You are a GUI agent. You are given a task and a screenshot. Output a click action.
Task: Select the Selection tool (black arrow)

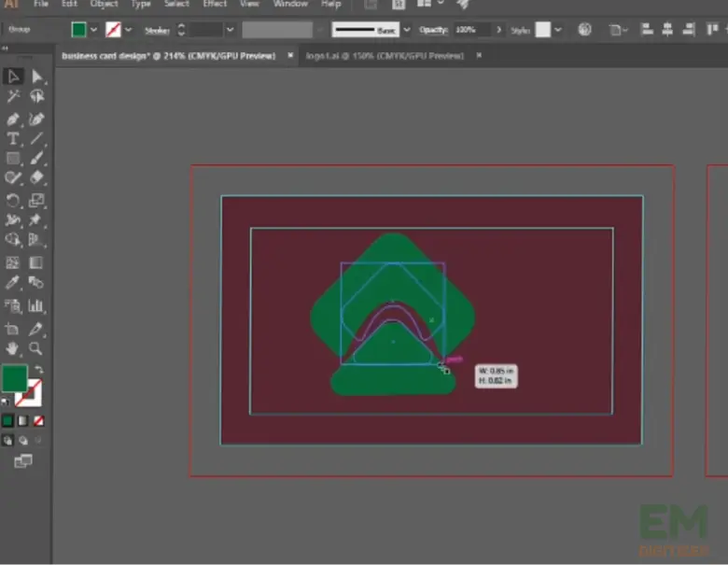tap(13, 77)
